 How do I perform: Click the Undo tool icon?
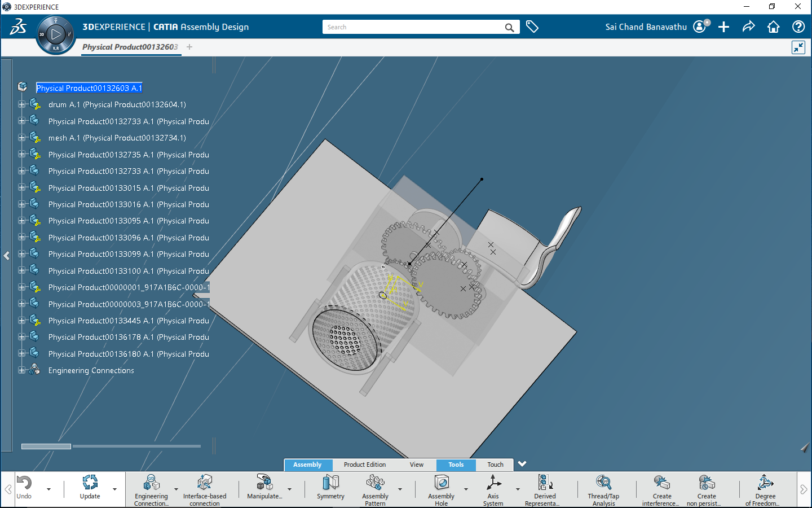(24, 483)
